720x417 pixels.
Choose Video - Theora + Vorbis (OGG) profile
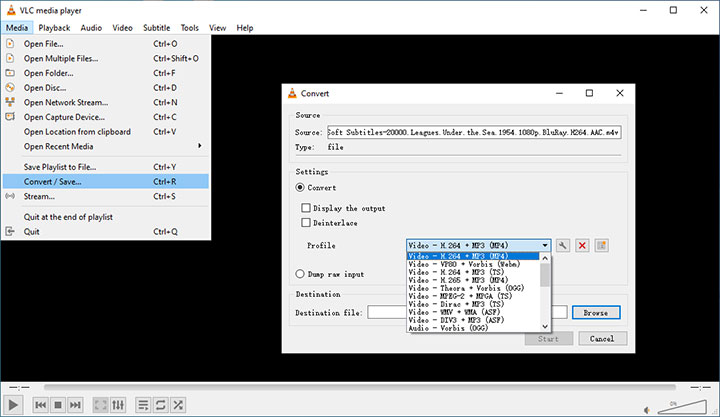click(x=473, y=288)
